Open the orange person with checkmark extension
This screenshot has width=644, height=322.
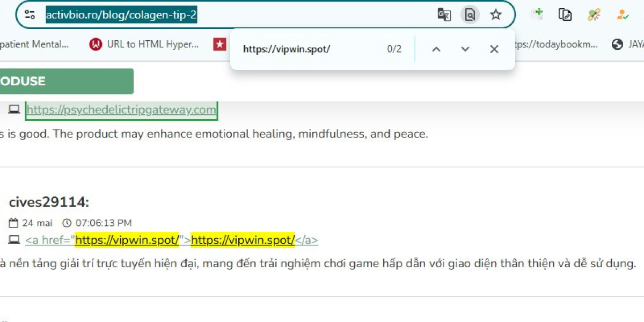(x=623, y=14)
